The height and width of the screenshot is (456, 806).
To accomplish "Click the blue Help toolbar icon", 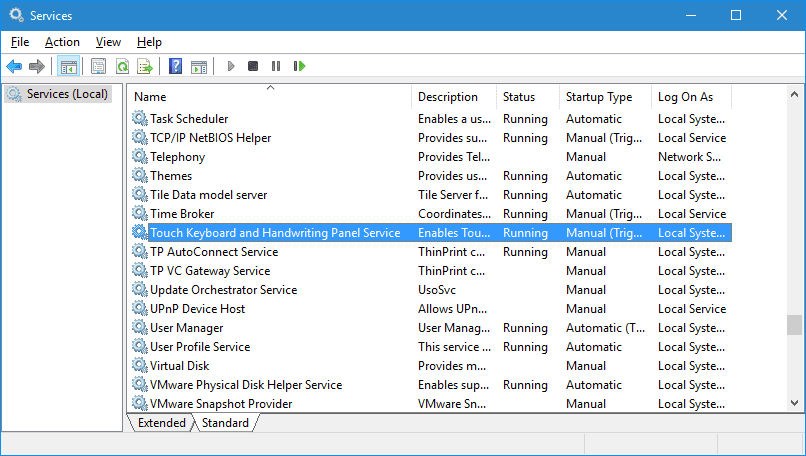I will pyautogui.click(x=175, y=66).
